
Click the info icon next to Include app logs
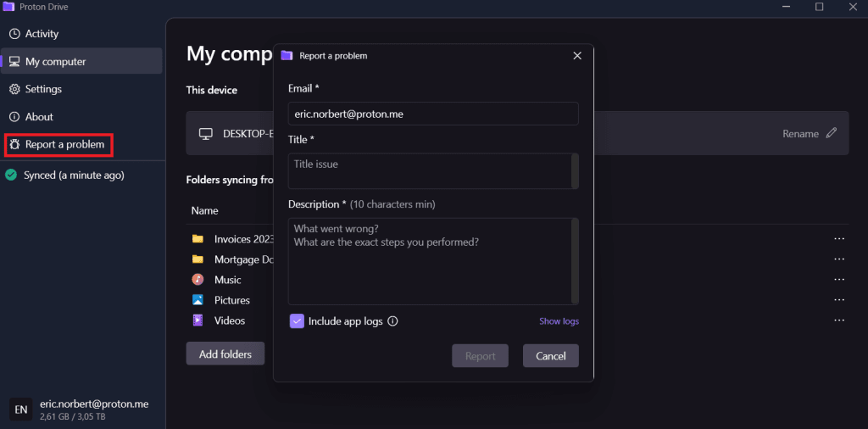pyautogui.click(x=393, y=321)
